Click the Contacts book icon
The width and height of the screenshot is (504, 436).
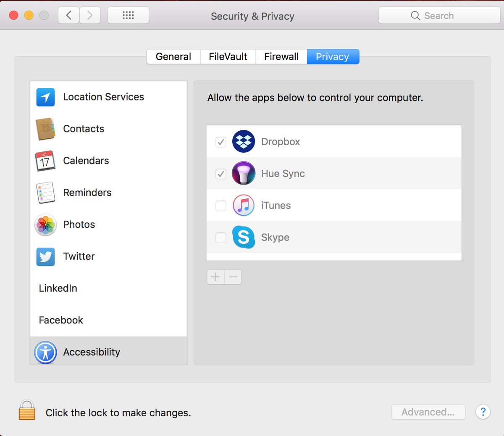(x=45, y=129)
